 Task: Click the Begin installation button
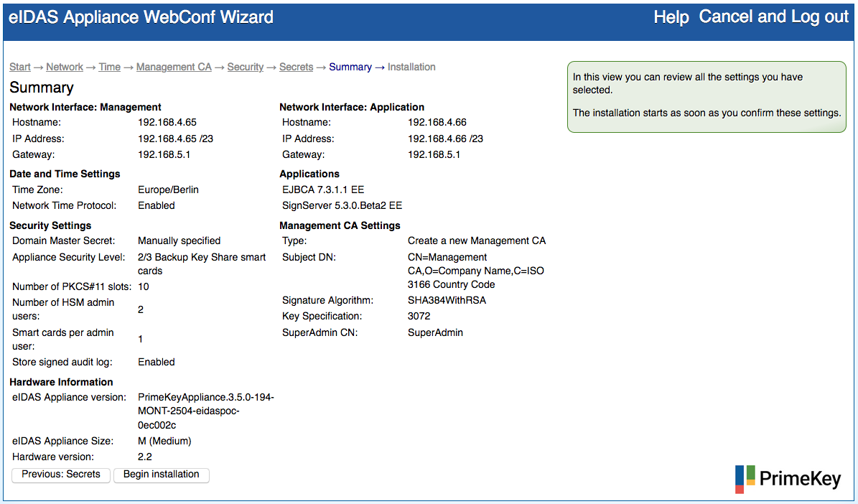pyautogui.click(x=162, y=475)
